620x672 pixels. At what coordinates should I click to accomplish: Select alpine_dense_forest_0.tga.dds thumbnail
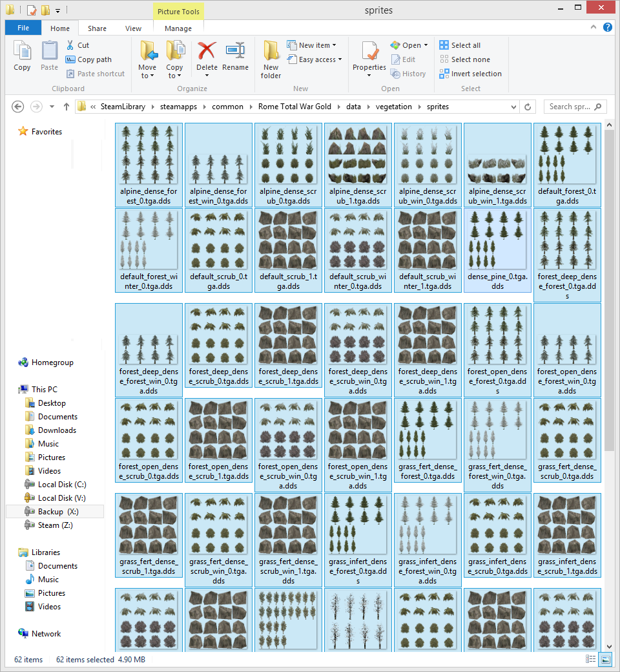[x=149, y=165]
